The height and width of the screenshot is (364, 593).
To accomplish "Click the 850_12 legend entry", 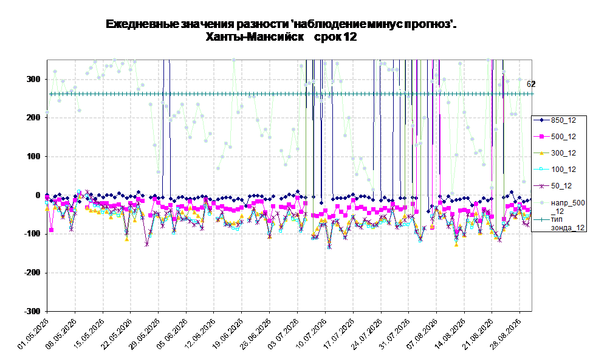I will click(555, 120).
